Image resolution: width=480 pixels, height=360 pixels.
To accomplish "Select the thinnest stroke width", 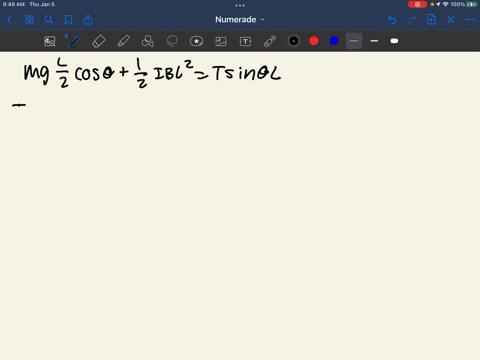I will click(x=354, y=41).
